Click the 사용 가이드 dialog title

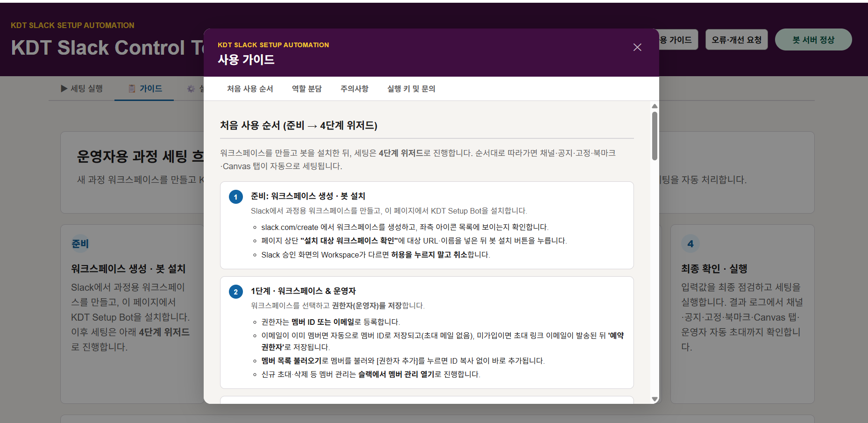click(246, 59)
